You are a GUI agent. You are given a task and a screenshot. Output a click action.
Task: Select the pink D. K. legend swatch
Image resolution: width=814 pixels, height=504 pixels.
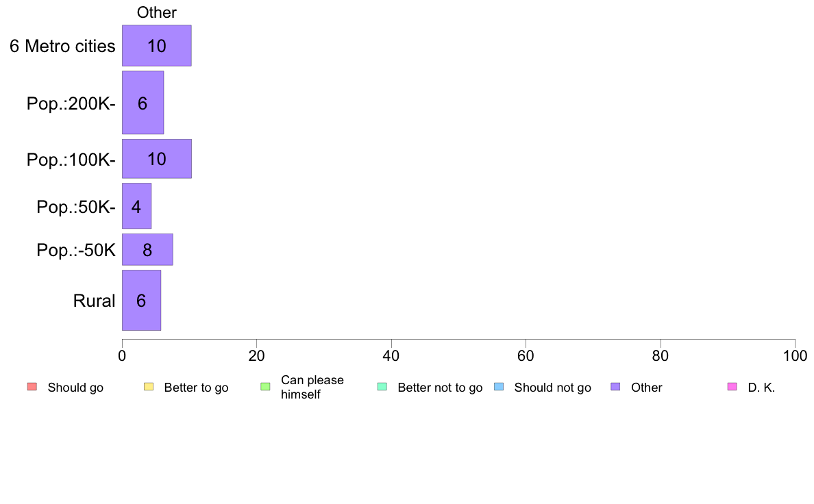coord(732,387)
